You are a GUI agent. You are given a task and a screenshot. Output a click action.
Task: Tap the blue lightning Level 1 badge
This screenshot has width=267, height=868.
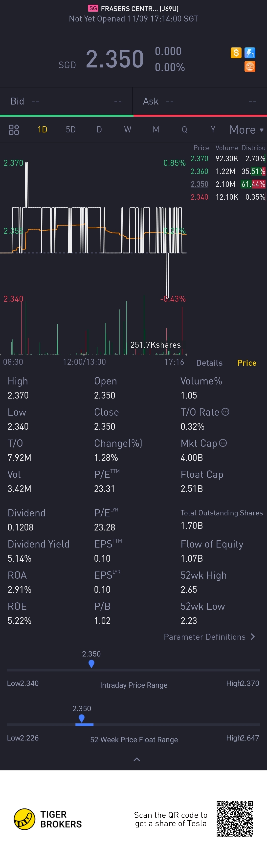(250, 53)
